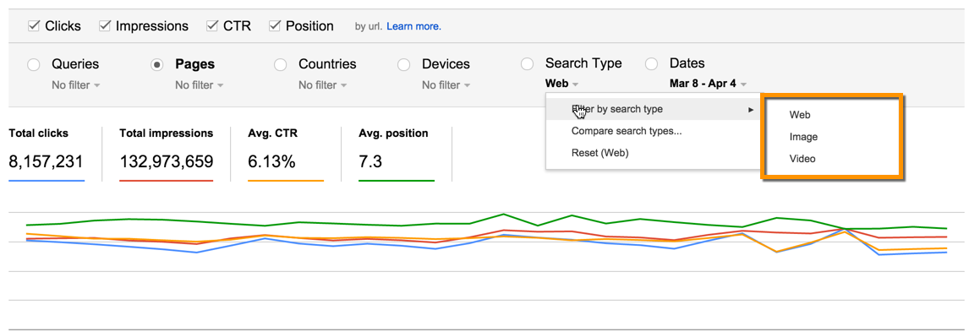Click the Total clicks metric card

click(x=47, y=154)
